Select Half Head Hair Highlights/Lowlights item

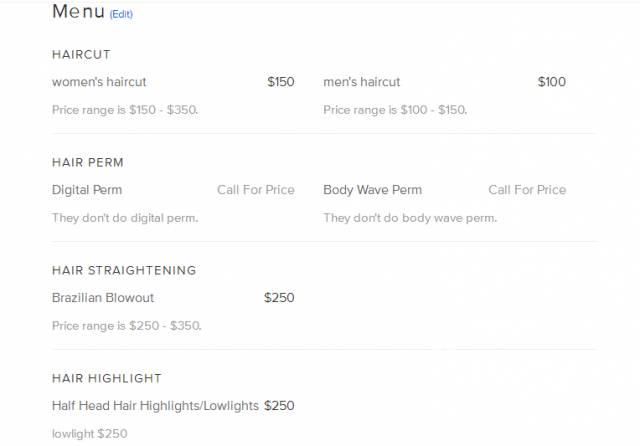(156, 406)
